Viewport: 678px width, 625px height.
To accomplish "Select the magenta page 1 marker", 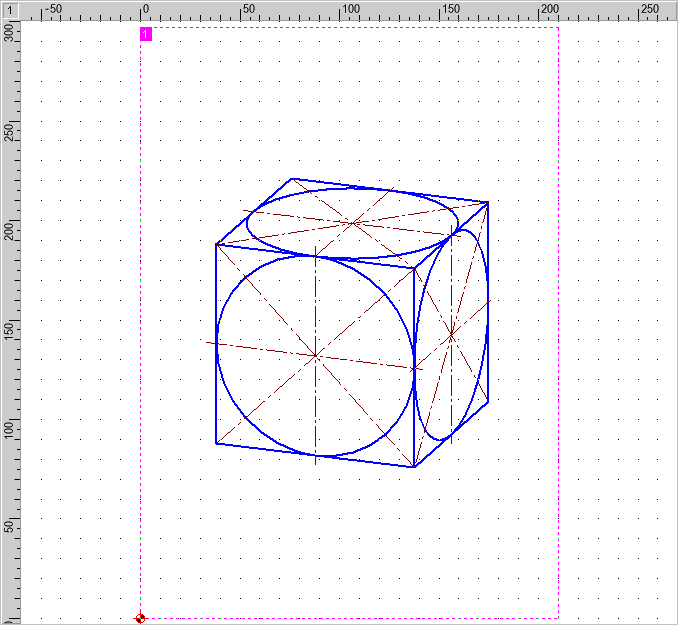I will click(146, 34).
